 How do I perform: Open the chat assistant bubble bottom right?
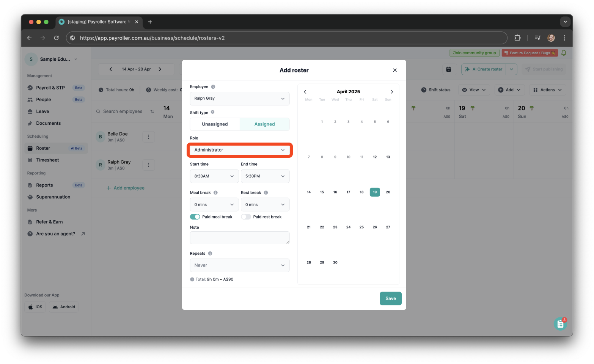point(560,323)
